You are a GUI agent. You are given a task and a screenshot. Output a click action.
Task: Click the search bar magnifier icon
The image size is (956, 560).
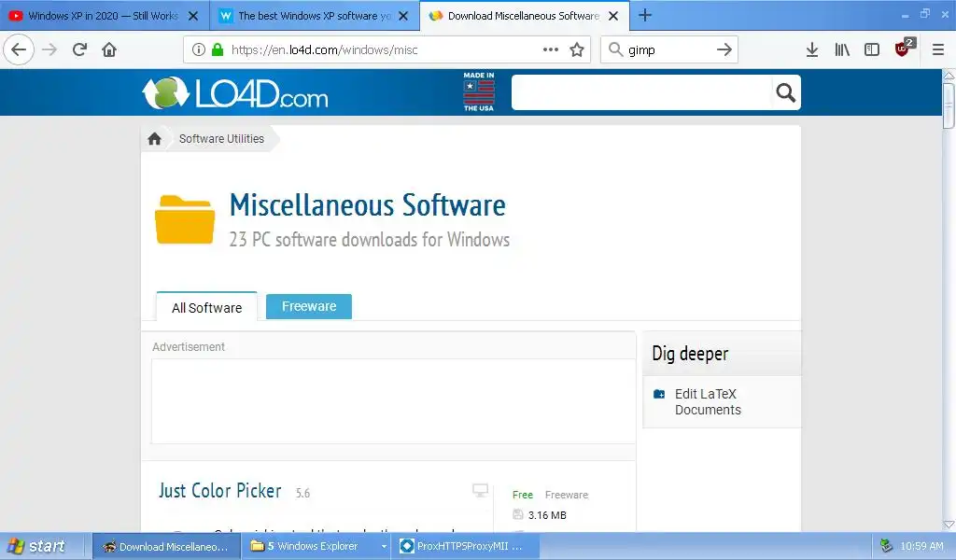click(616, 49)
